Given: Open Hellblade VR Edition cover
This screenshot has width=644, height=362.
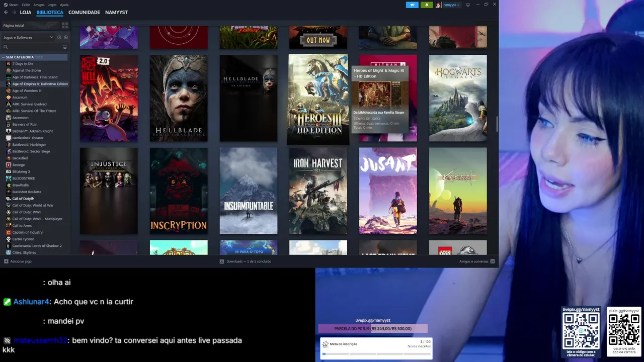Looking at the screenshot, I should [249, 98].
